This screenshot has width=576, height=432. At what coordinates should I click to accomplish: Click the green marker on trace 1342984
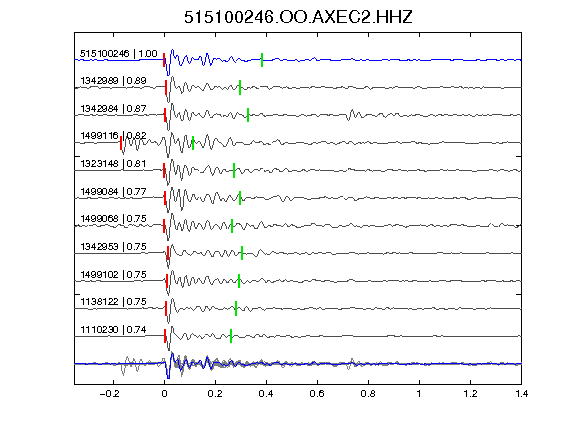248,115
